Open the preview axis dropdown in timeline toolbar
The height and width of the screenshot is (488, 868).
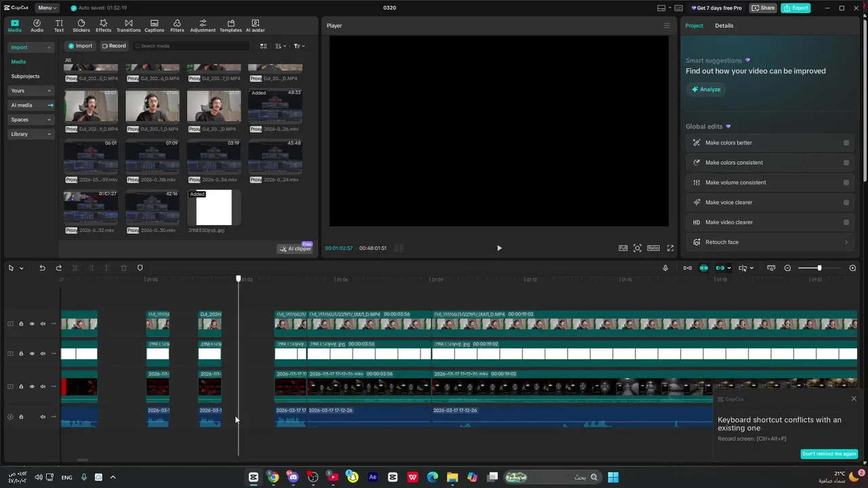[x=751, y=268]
